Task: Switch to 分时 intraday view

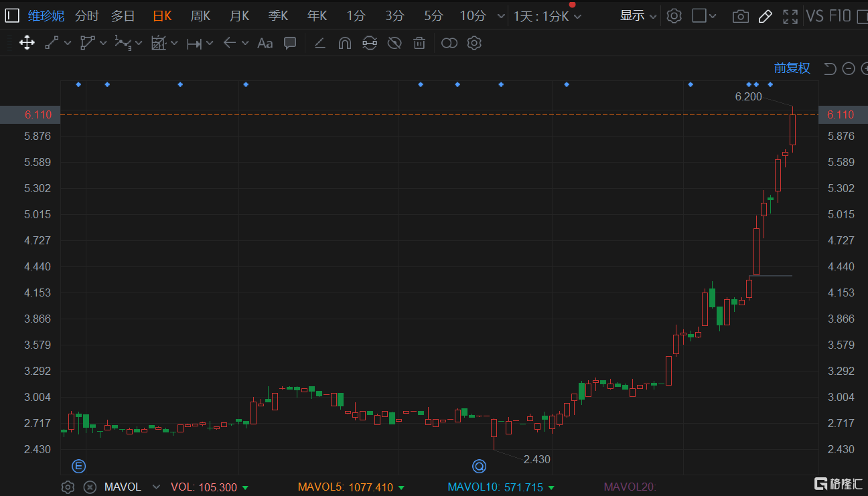Action: 87,16
